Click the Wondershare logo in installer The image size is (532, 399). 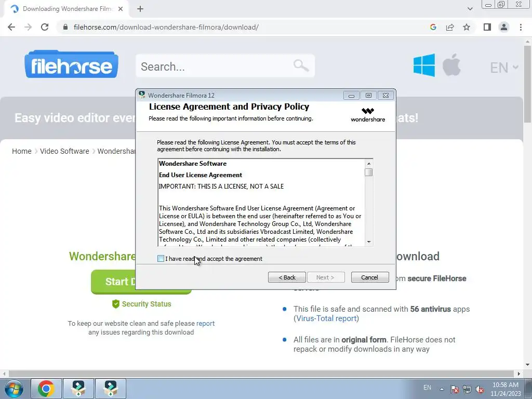coord(368,115)
